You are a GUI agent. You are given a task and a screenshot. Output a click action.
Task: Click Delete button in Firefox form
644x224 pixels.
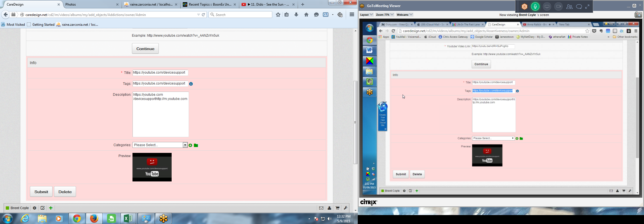point(65,192)
